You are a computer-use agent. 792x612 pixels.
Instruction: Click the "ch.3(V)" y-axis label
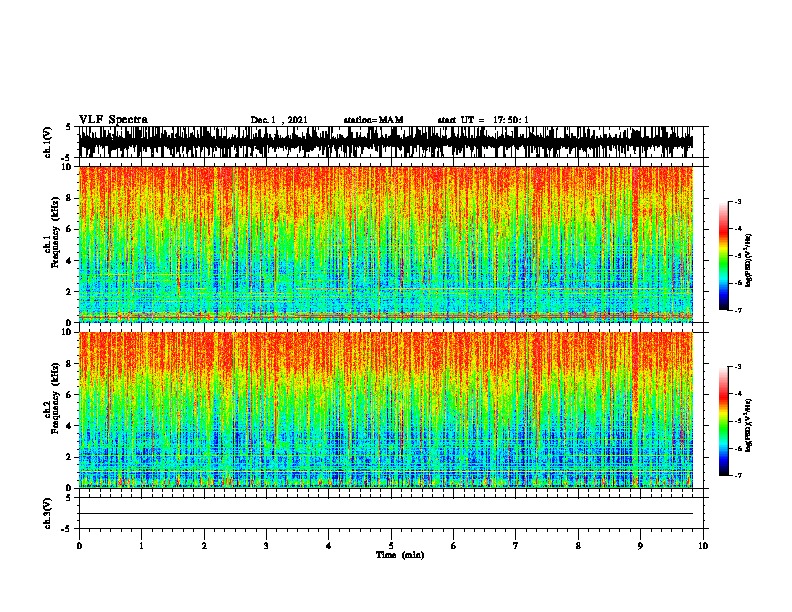(x=48, y=514)
